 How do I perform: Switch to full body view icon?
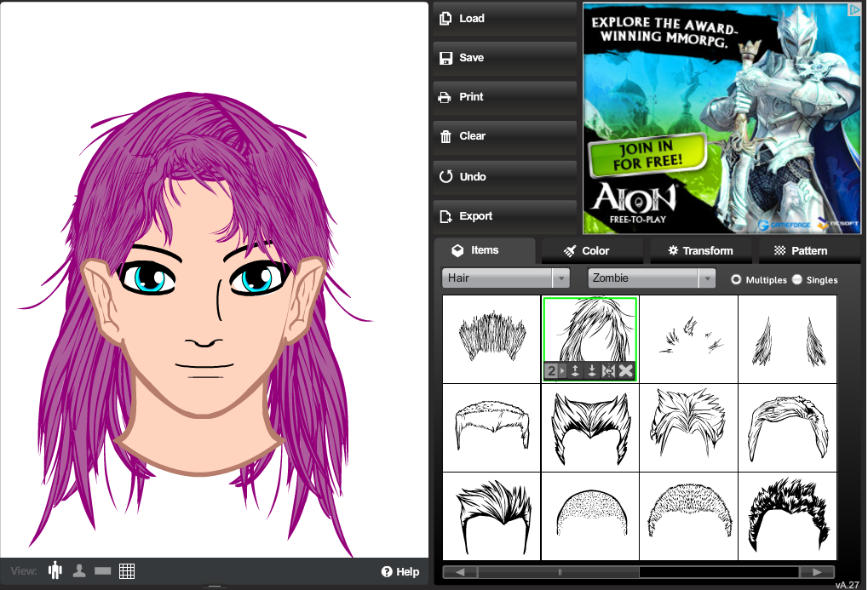pyautogui.click(x=56, y=571)
